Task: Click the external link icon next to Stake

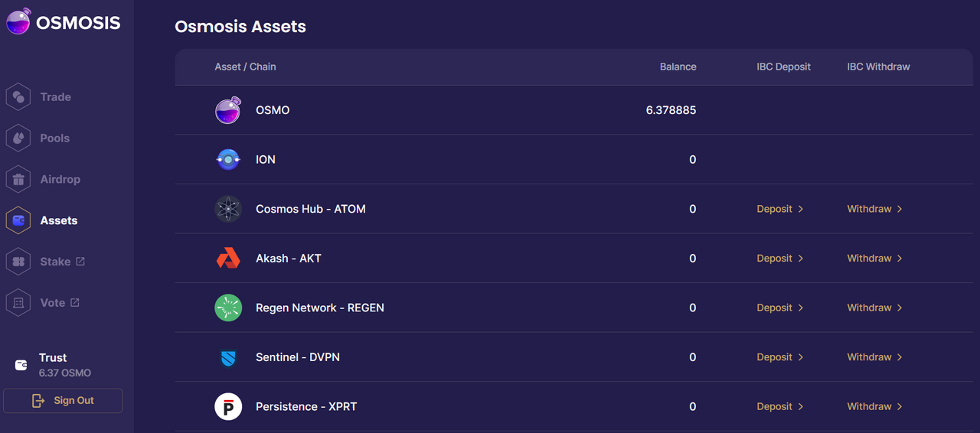Action: [80, 262]
